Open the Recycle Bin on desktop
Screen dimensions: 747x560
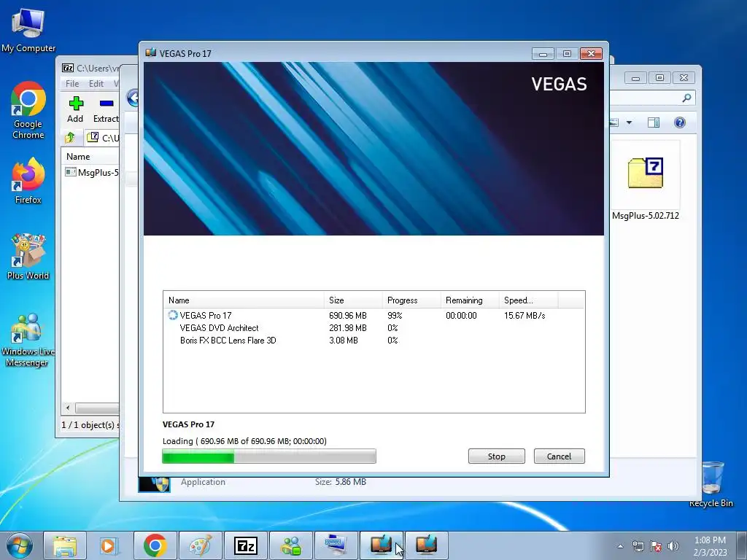coord(711,484)
